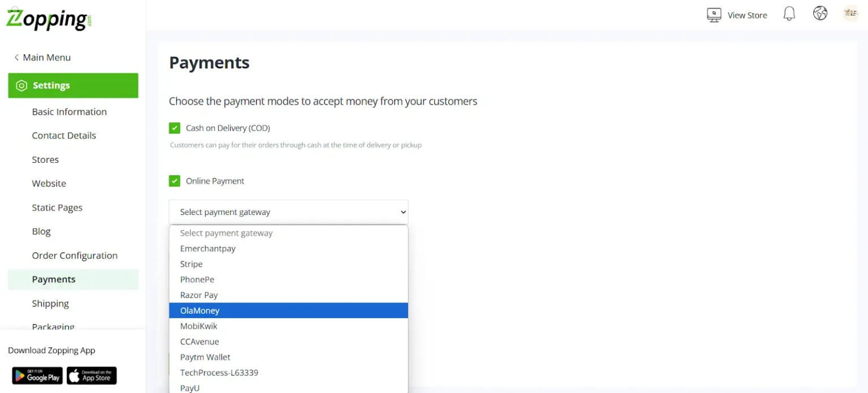This screenshot has width=868, height=393.
Task: Open Google Play download badge
Action: point(37,375)
